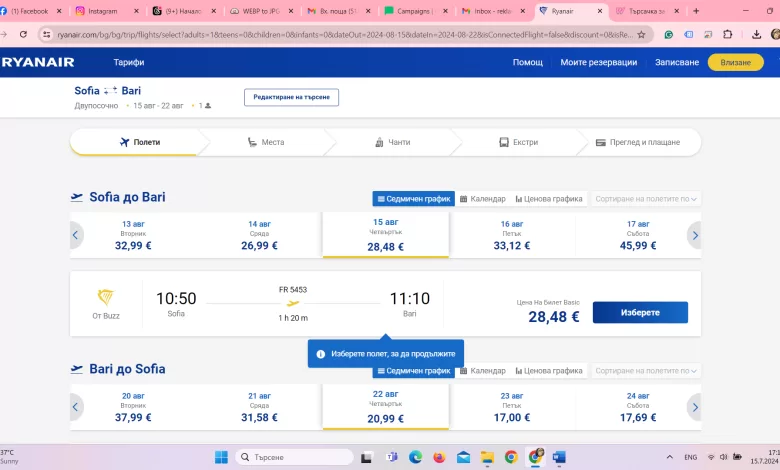The image size is (780, 470).
Task: Select 13 авг outbound date 32,99 €
Action: pyautogui.click(x=133, y=235)
